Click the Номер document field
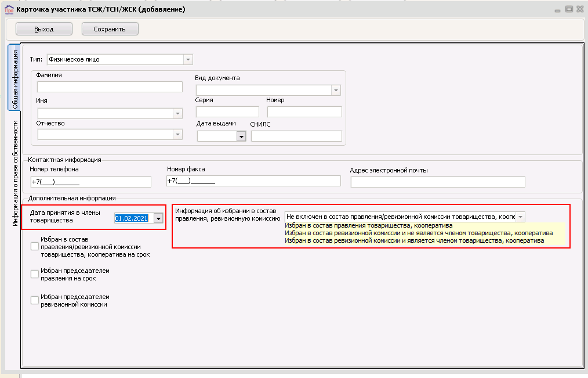This screenshot has width=588, height=378. [x=304, y=111]
